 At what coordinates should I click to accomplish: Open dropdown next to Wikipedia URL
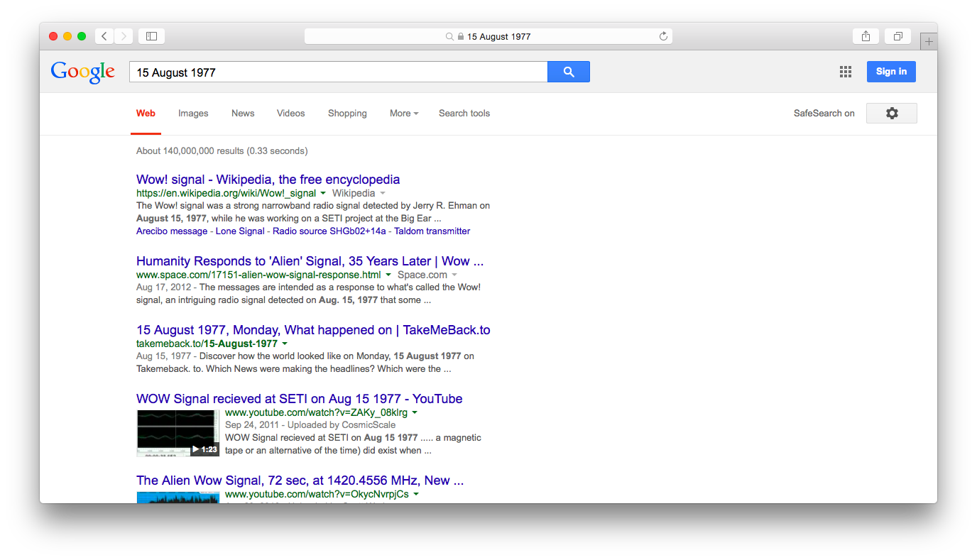(323, 193)
